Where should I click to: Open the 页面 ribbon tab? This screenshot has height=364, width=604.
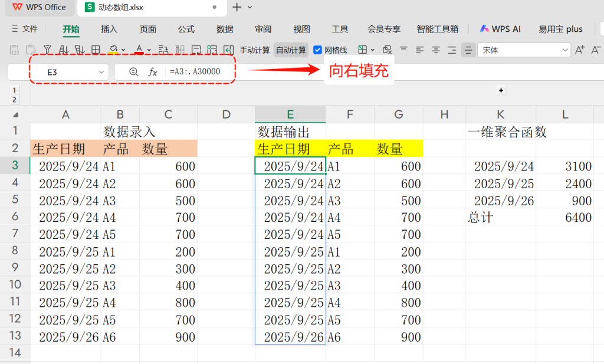(148, 29)
